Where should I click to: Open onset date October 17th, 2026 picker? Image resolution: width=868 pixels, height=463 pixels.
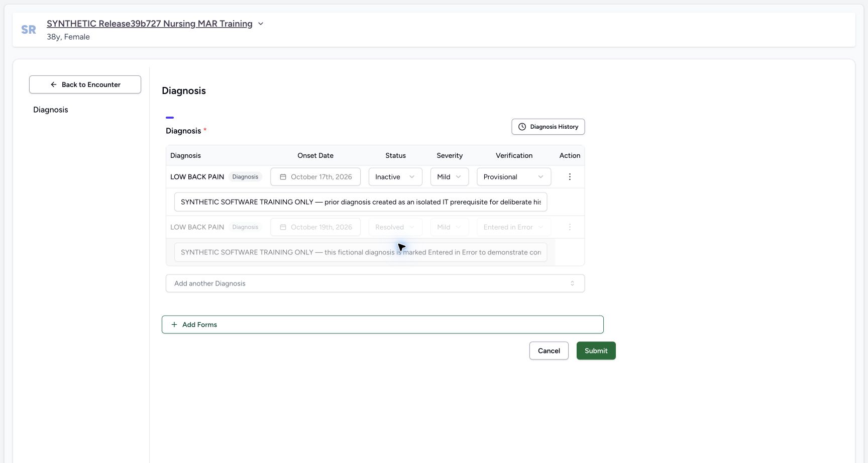[315, 177]
